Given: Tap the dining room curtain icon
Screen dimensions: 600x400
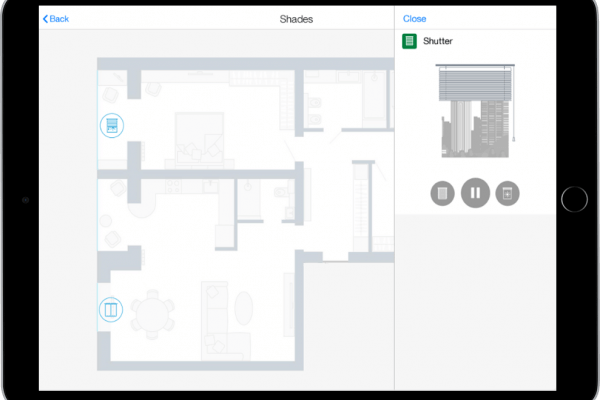Looking at the screenshot, I should pos(111,309).
